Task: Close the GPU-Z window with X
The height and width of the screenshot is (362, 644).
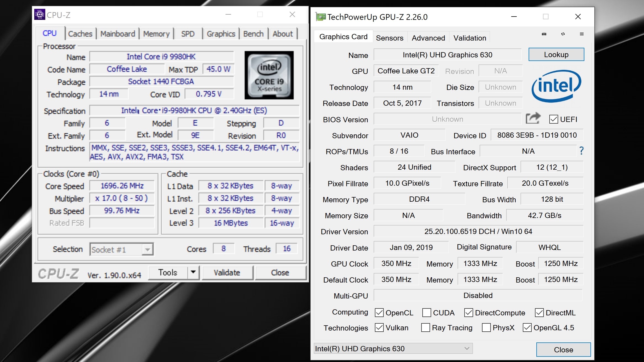Action: click(x=578, y=17)
